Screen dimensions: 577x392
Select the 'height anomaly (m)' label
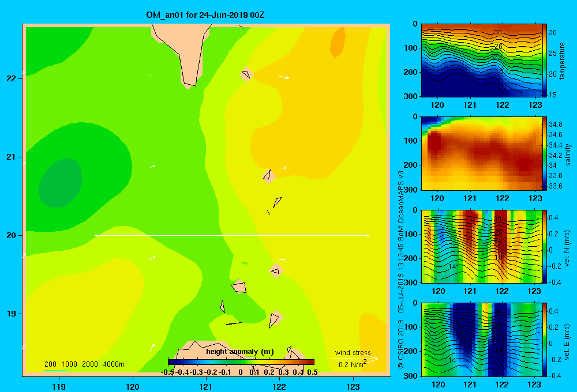click(240, 352)
